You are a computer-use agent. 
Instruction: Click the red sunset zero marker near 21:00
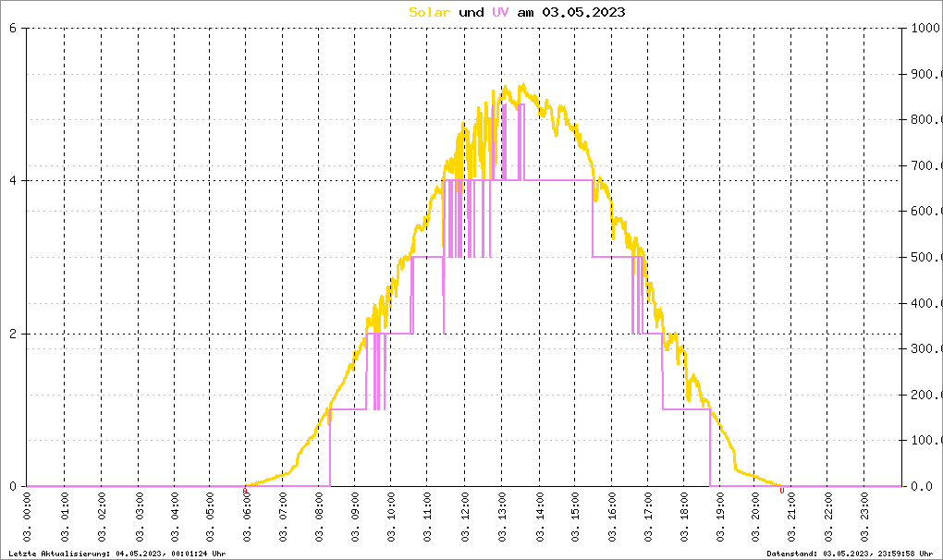(x=782, y=491)
